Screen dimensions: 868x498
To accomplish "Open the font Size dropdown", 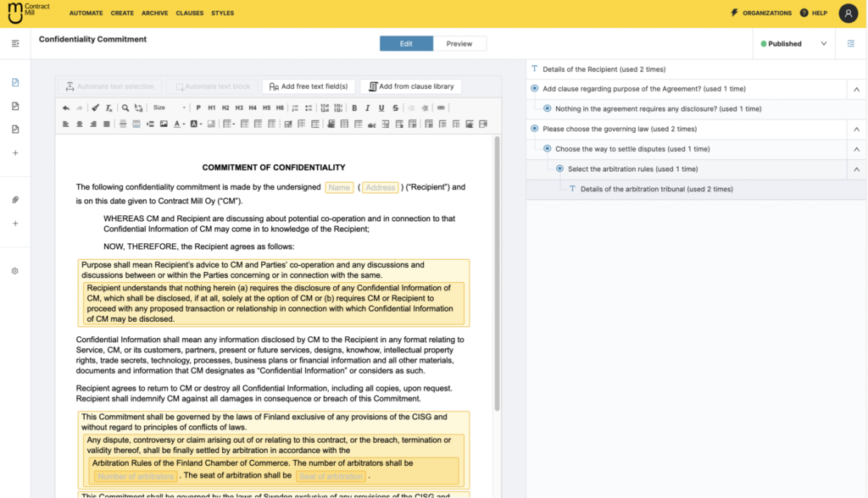I will [169, 108].
